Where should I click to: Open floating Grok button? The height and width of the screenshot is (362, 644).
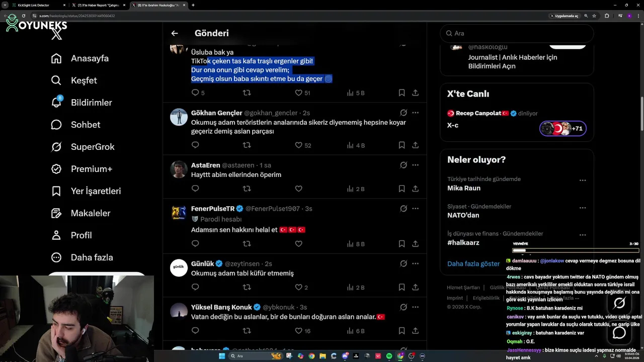tap(619, 303)
